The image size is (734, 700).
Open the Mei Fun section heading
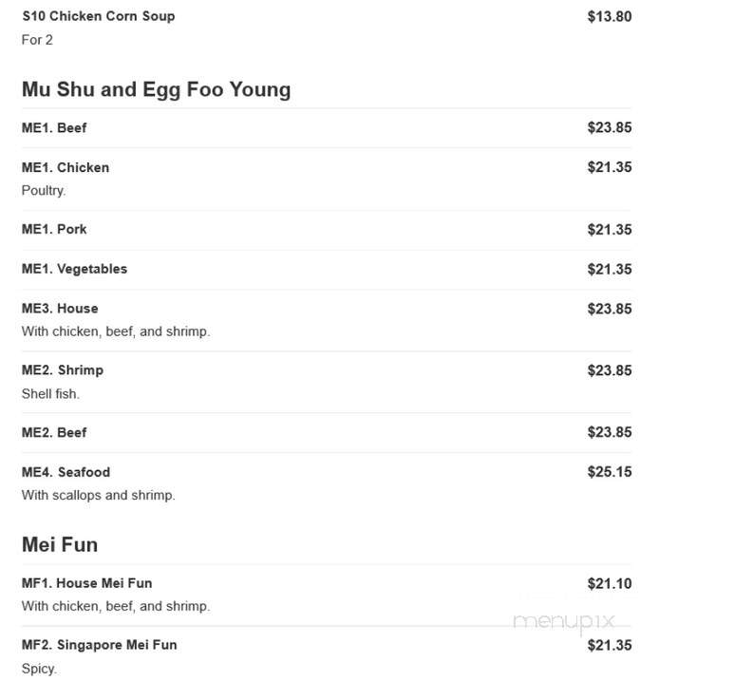pos(60,544)
